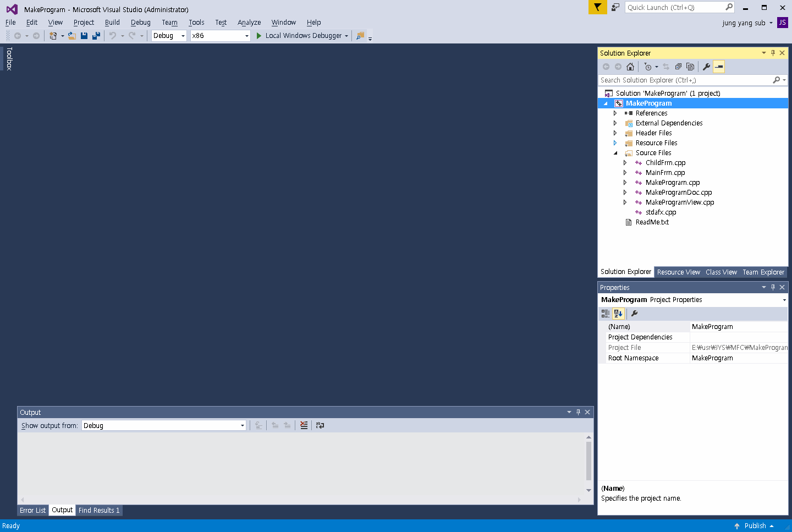Switch to the Resource View tab
Image resolution: width=792 pixels, height=532 pixels.
pyautogui.click(x=679, y=272)
